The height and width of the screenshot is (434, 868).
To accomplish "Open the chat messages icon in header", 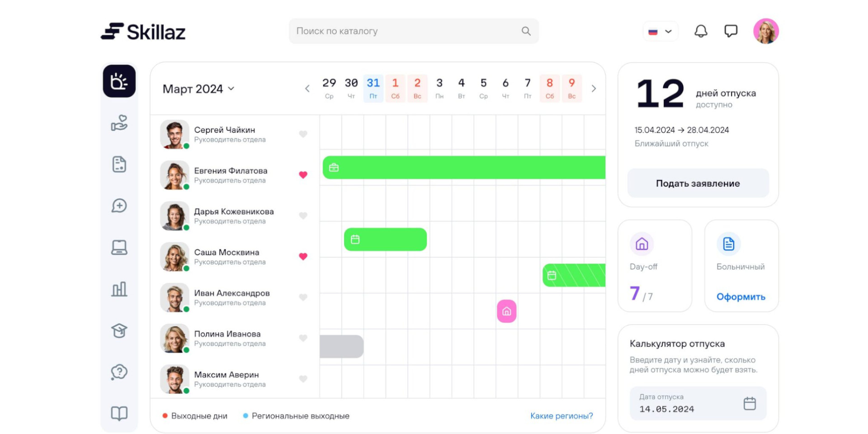I will tap(731, 31).
